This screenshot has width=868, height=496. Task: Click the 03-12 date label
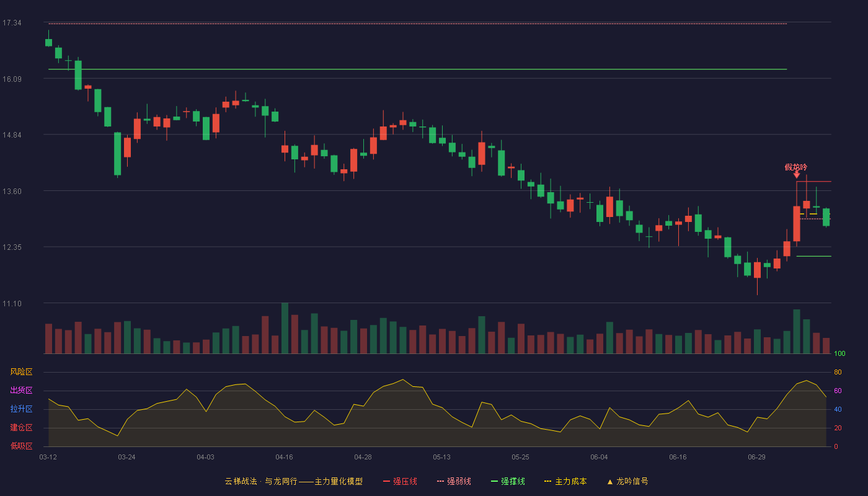tap(48, 457)
